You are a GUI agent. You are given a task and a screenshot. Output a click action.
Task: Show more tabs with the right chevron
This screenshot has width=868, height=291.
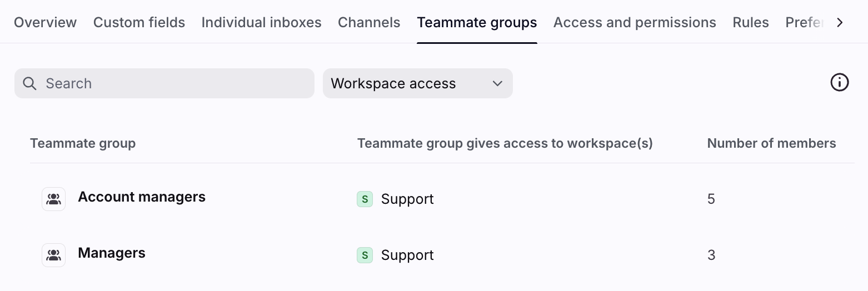[x=840, y=22]
